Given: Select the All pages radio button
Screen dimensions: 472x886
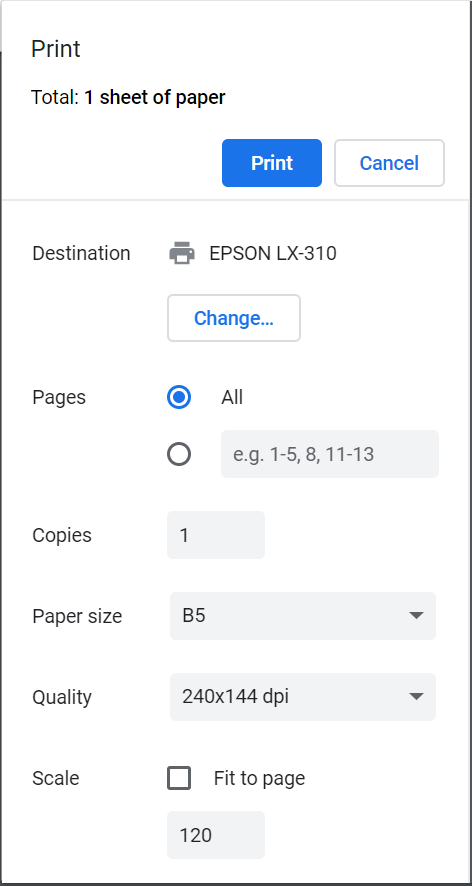Looking at the screenshot, I should pos(179,397).
